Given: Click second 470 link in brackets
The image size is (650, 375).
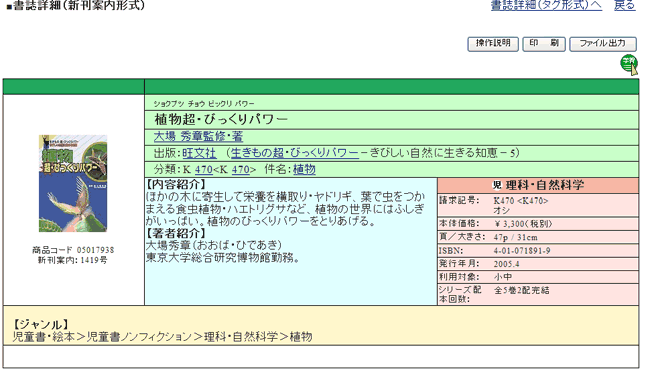Looking at the screenshot, I should (240, 169).
